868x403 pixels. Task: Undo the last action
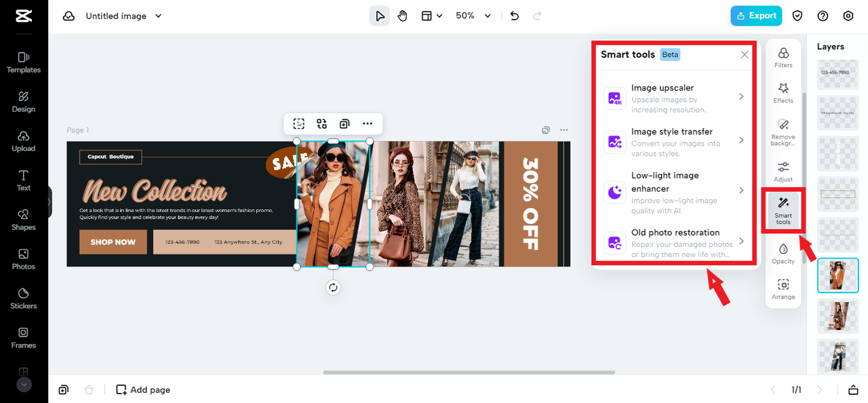(515, 16)
